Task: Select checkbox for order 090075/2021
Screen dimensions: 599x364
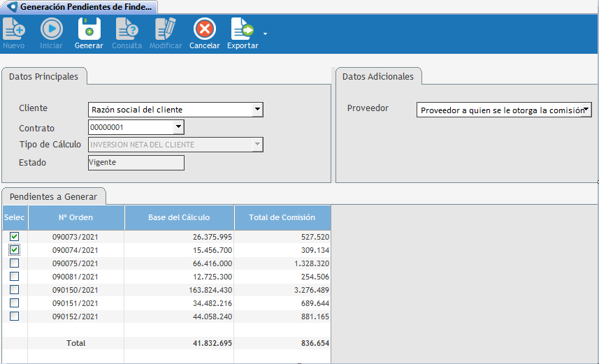Action: click(14, 263)
